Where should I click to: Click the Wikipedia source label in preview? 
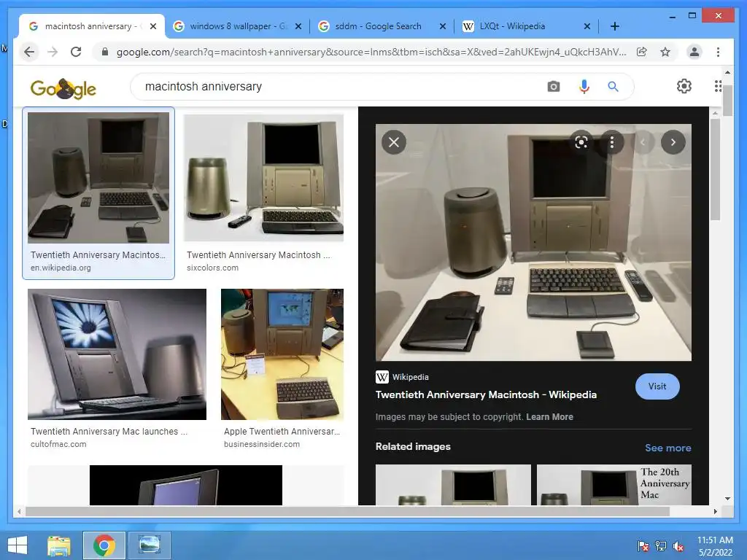coord(403,377)
